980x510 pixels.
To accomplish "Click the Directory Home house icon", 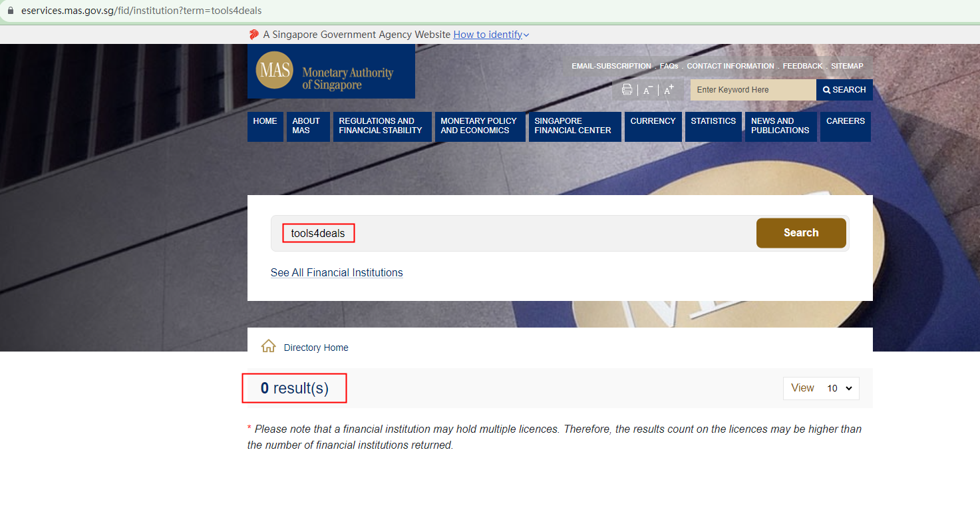I will (268, 346).
